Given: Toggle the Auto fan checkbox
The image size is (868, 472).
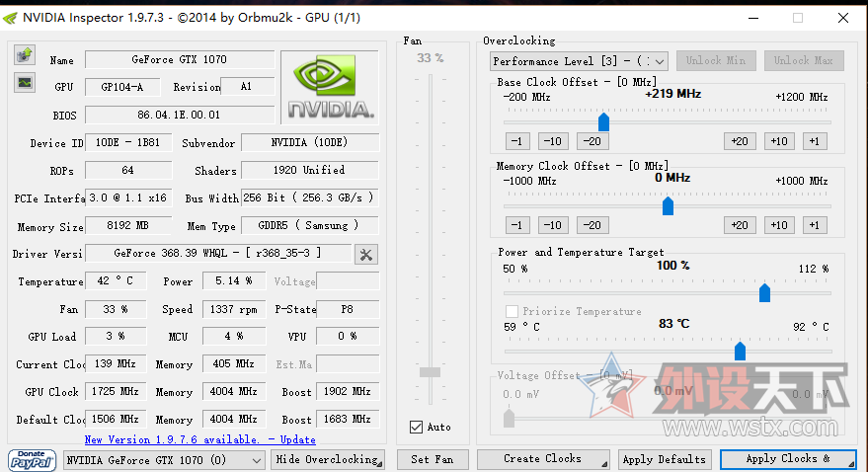Looking at the screenshot, I should (417, 428).
